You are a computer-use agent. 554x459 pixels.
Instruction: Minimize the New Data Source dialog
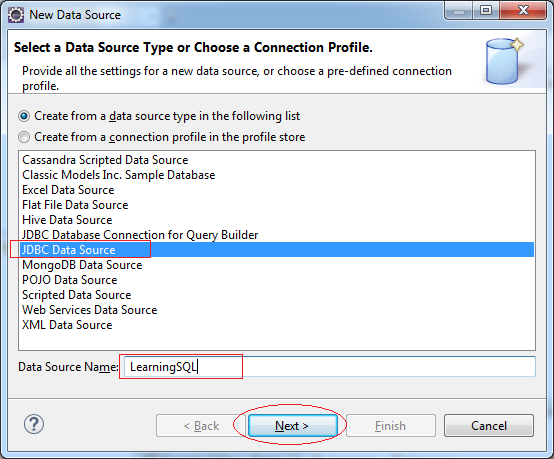pos(459,11)
